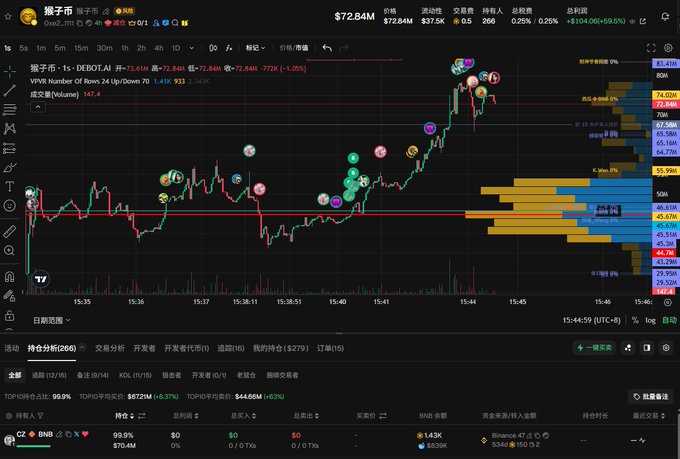
Task: Filter holders by 狙击者
Action: point(172,375)
